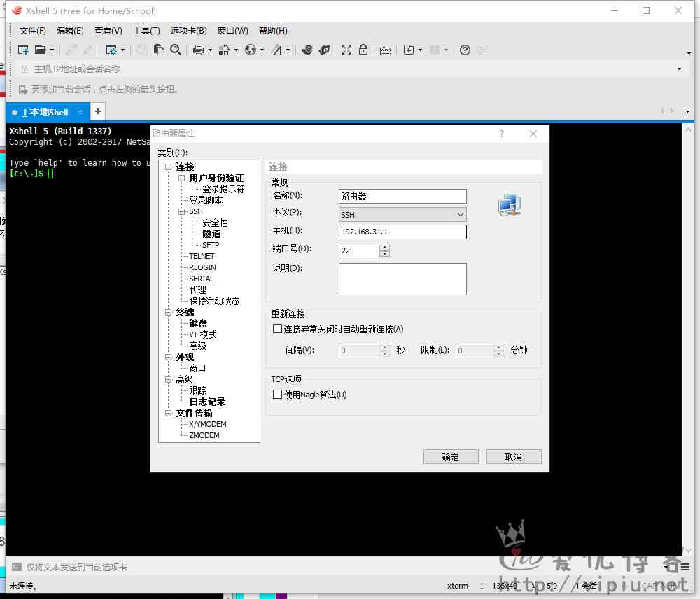Toggle full screen mode icon

tap(346, 50)
